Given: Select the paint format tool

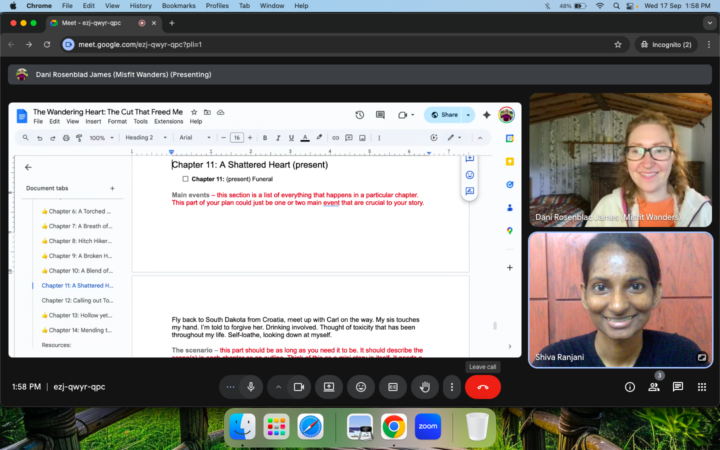Looking at the screenshot, I should 79,138.
